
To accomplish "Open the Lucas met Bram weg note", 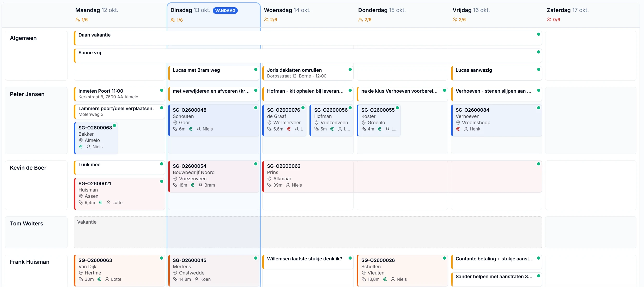I will [214, 73].
